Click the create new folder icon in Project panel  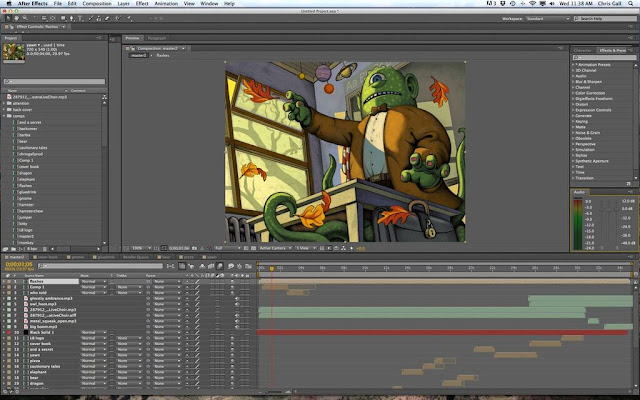[13, 249]
